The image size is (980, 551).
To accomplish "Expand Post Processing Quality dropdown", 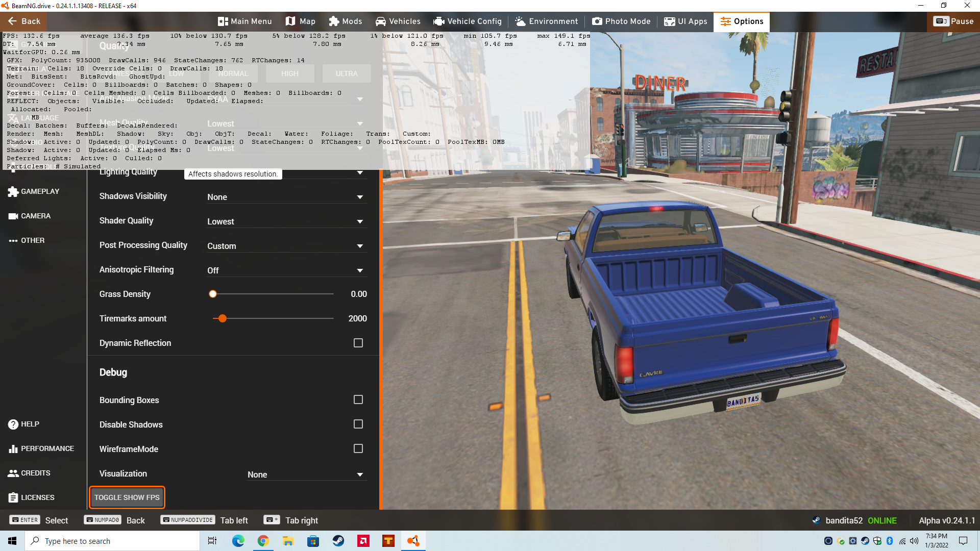I will [286, 246].
